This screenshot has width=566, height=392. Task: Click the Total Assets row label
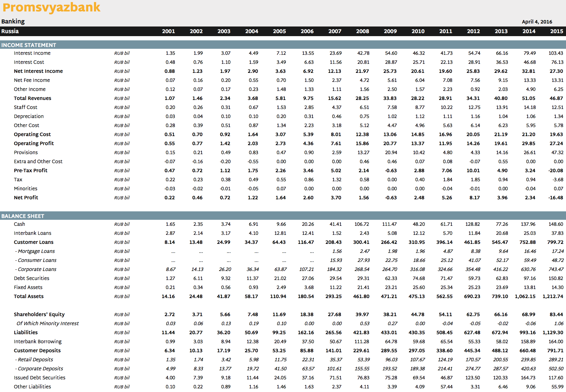(29, 297)
